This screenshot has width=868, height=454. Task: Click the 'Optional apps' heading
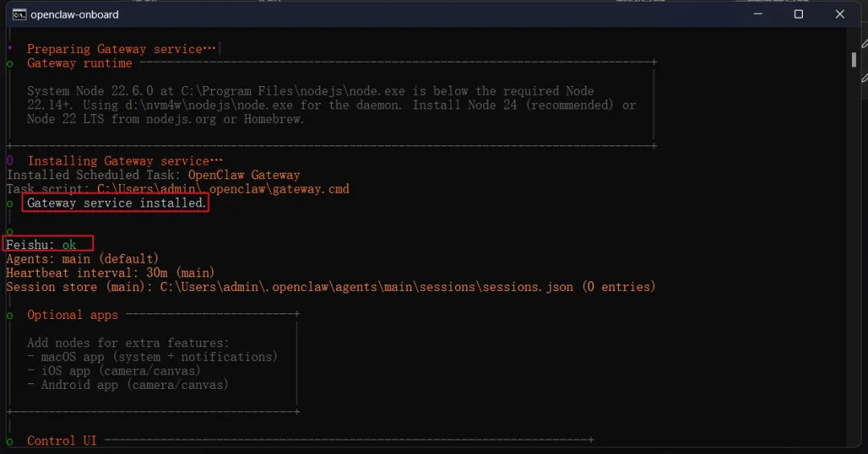[72, 315]
